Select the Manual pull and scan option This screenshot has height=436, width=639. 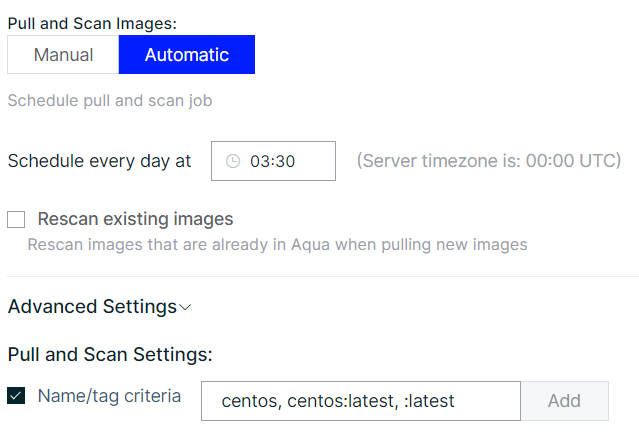tap(63, 55)
